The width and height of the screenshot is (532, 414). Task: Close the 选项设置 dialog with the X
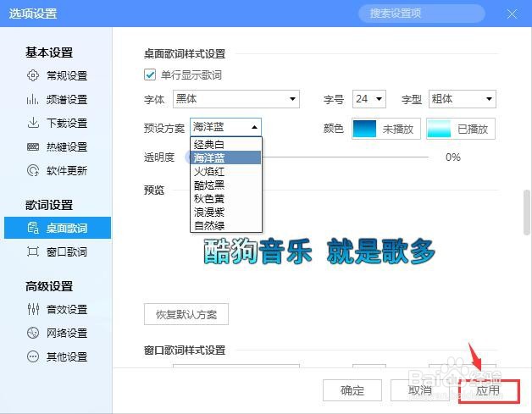(x=512, y=14)
